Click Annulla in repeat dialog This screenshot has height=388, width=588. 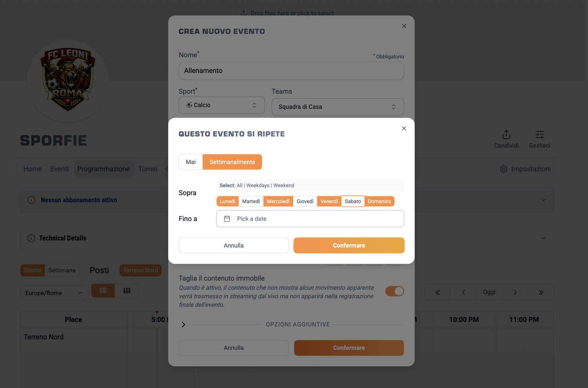(x=233, y=246)
